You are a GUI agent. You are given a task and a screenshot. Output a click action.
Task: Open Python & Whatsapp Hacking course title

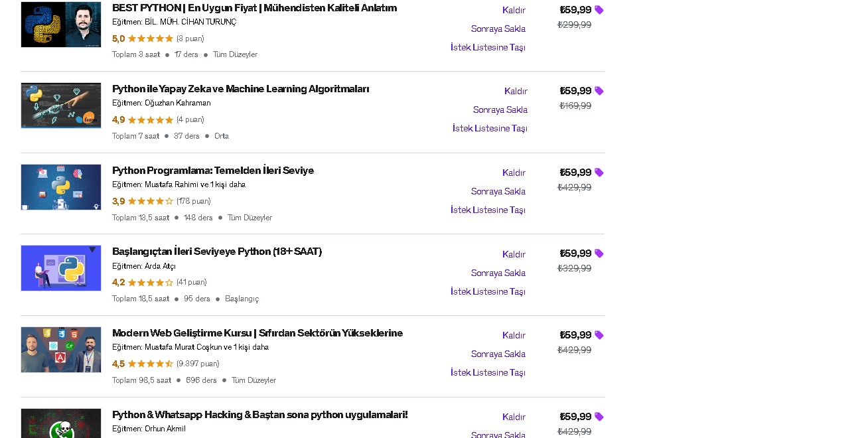(x=260, y=415)
